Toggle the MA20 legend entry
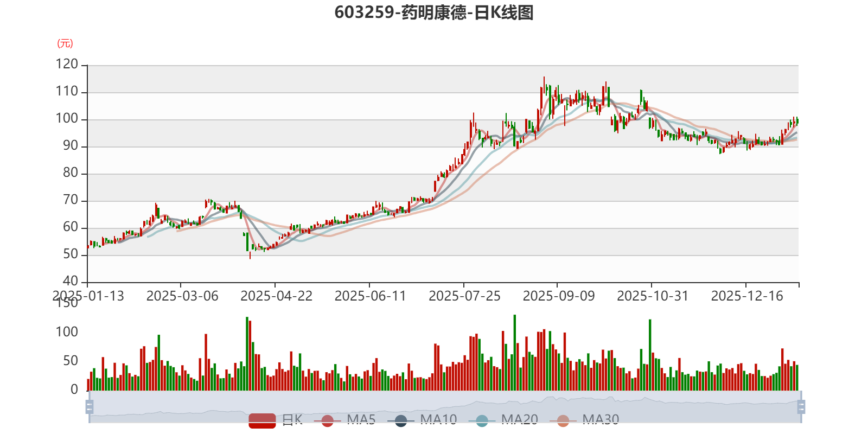This screenshot has width=868, height=434. point(503,420)
